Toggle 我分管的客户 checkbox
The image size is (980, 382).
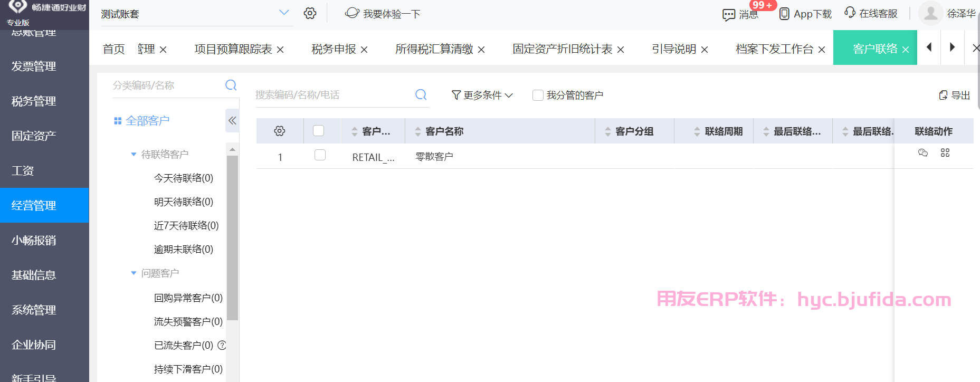[538, 95]
